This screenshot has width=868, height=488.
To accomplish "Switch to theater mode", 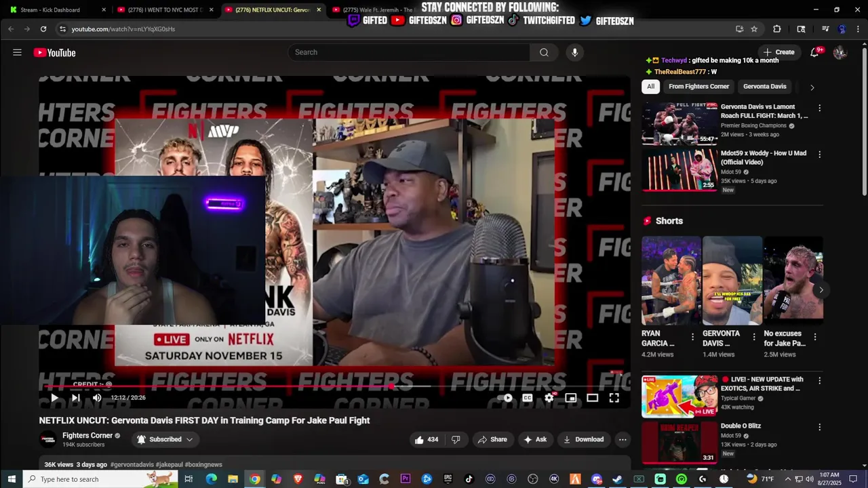I will point(592,398).
